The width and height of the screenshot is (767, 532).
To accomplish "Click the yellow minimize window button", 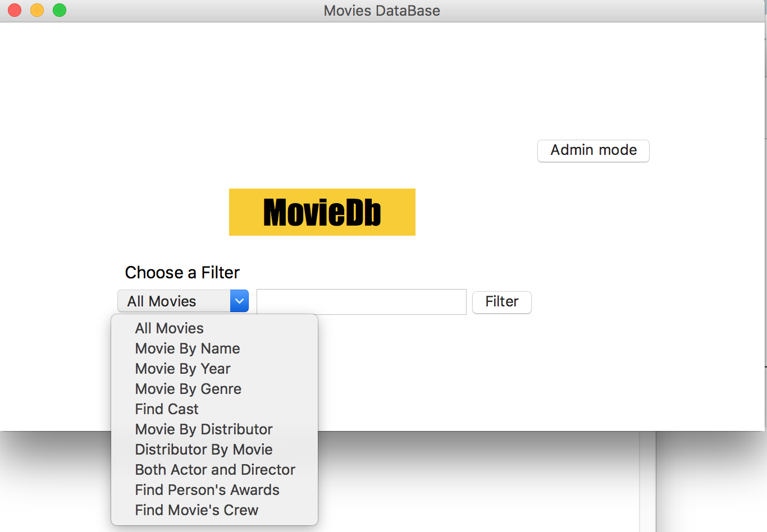I will pyautogui.click(x=36, y=10).
